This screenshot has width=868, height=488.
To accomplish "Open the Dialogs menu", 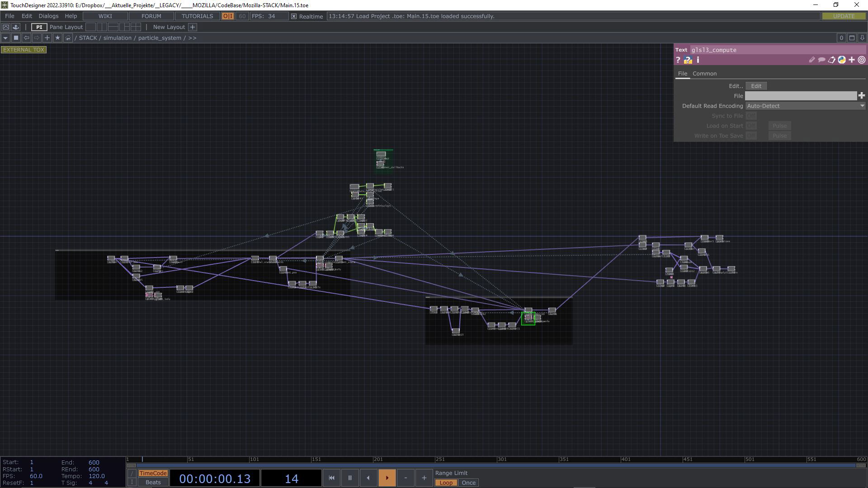I will tap(48, 16).
